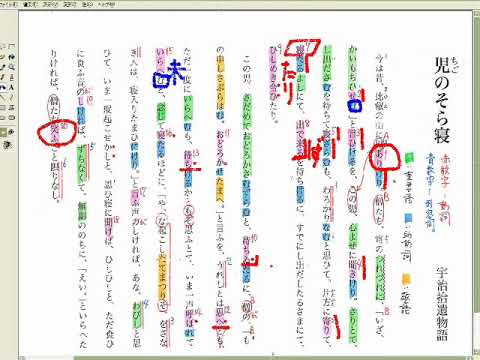Click the title text 児のそら寝
Viewport: 480px width, 360px height.
(x=442, y=100)
